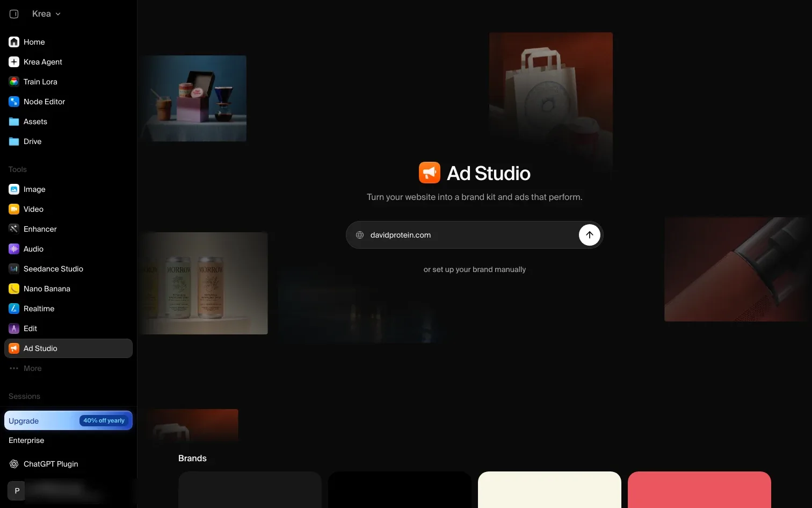
Task: Click the Drive folder icon
Action: [14, 141]
